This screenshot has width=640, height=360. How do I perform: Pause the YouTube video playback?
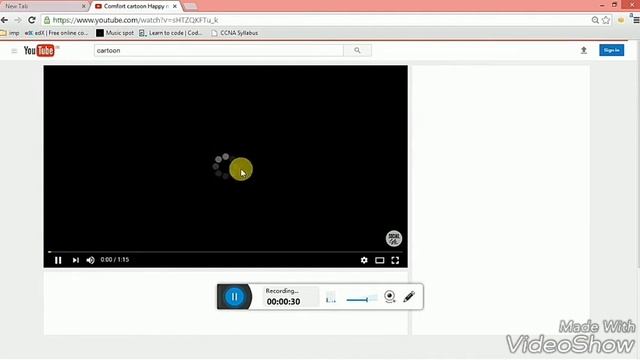(58, 260)
